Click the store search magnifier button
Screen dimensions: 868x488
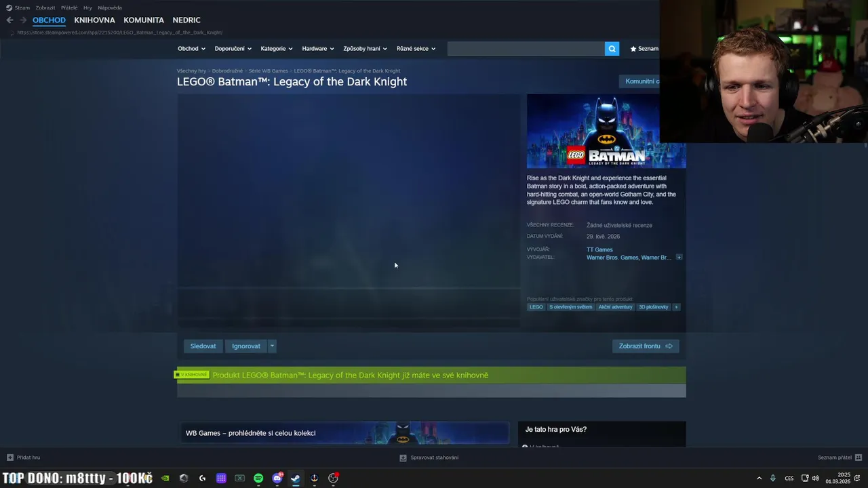[x=612, y=49]
